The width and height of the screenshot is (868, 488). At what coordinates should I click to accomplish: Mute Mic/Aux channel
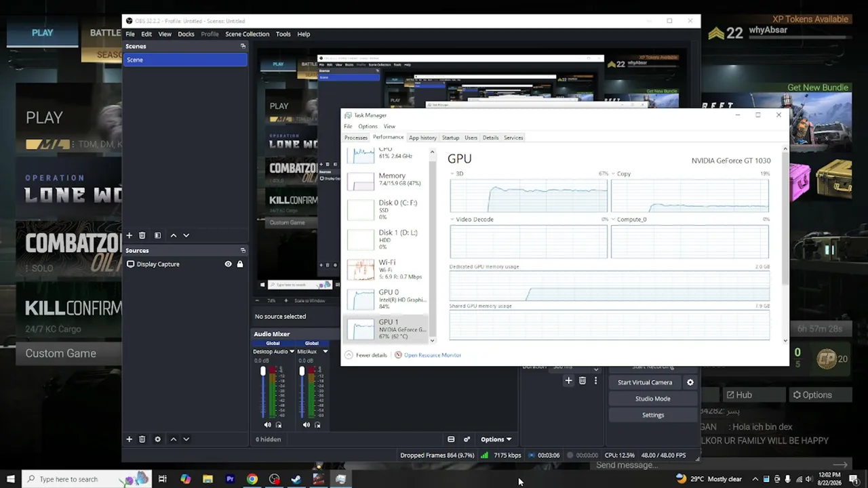pyautogui.click(x=307, y=425)
